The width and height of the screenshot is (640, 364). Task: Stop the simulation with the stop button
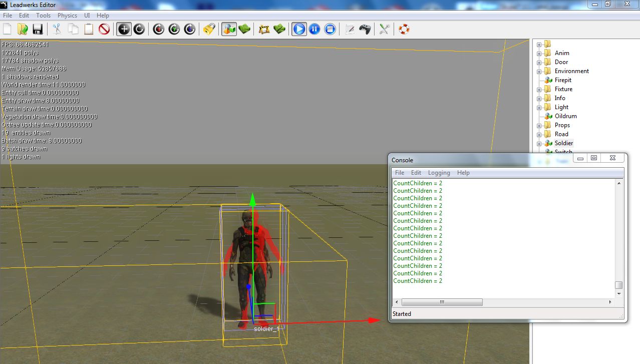(x=330, y=29)
